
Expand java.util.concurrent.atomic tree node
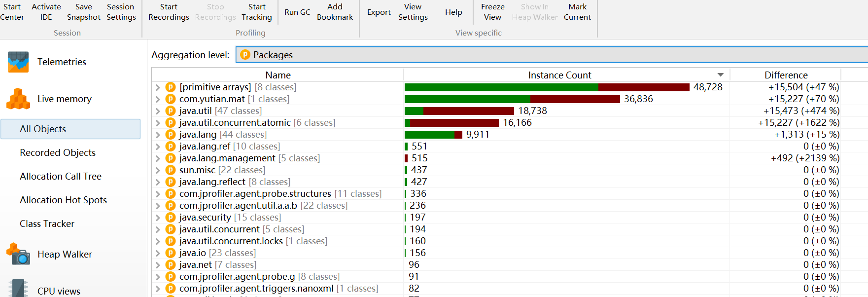(158, 123)
